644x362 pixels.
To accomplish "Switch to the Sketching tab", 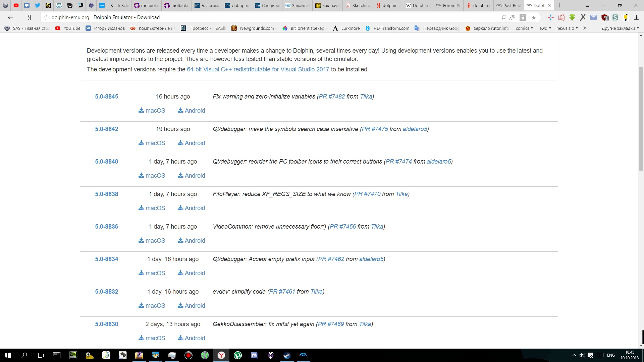I will pyautogui.click(x=358, y=5).
